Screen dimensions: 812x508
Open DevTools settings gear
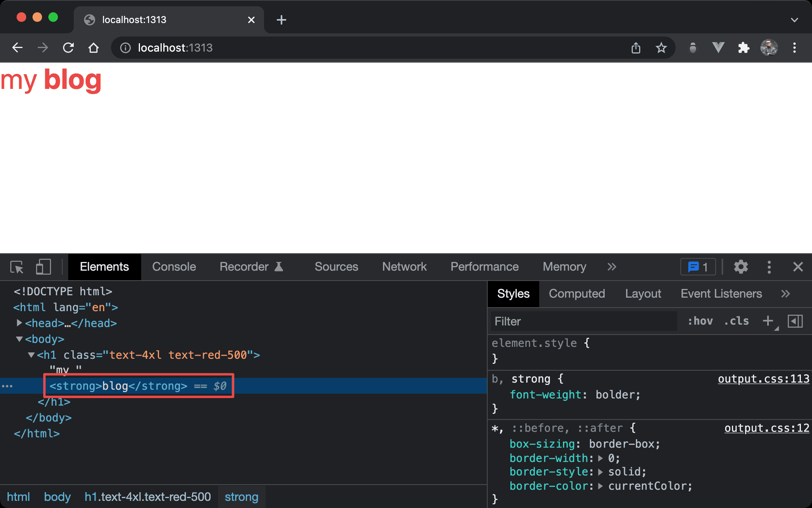tap(741, 267)
